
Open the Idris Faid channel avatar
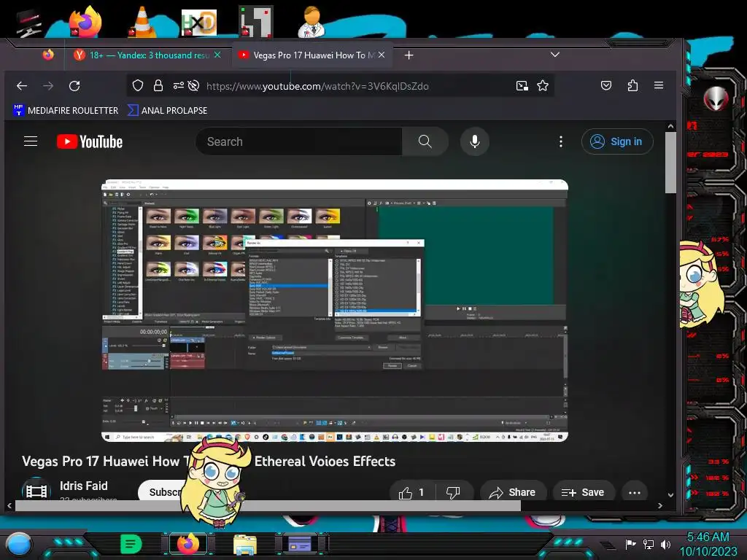click(36, 489)
